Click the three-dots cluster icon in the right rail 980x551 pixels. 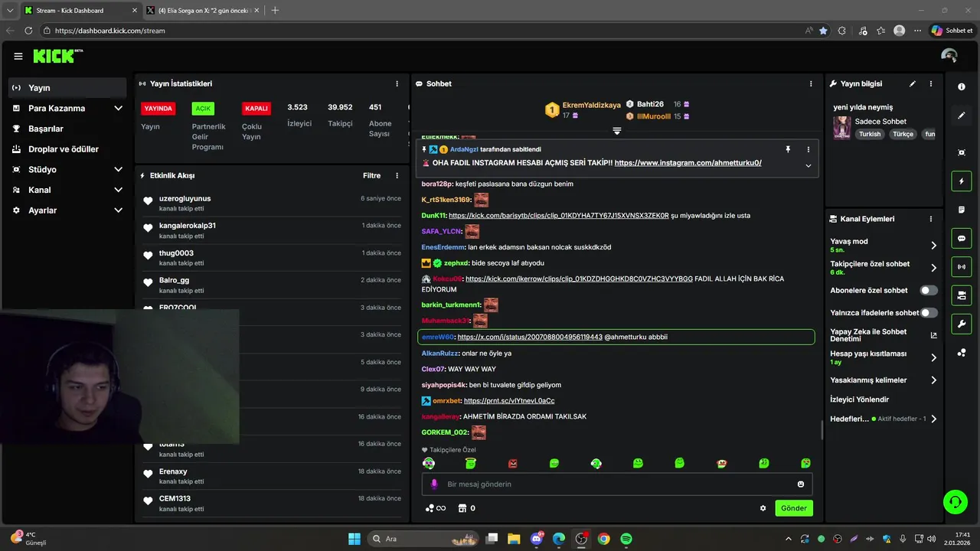click(962, 353)
